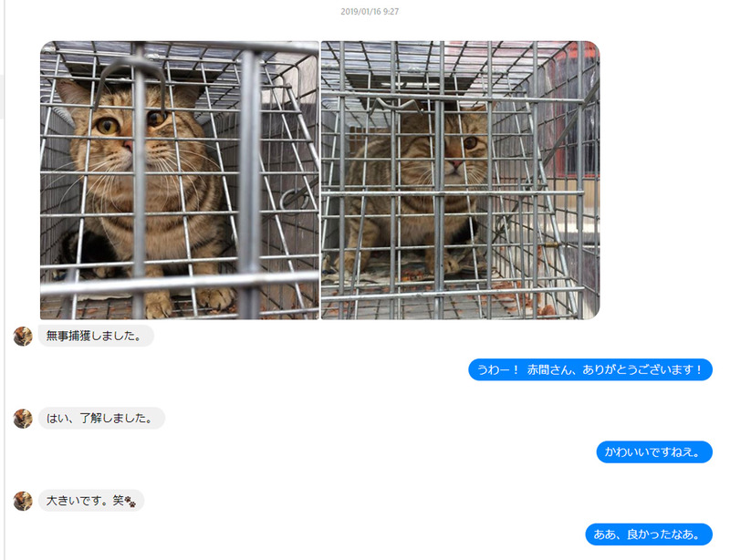Click sender avatar beside 無事捕獲しました message

point(23,337)
